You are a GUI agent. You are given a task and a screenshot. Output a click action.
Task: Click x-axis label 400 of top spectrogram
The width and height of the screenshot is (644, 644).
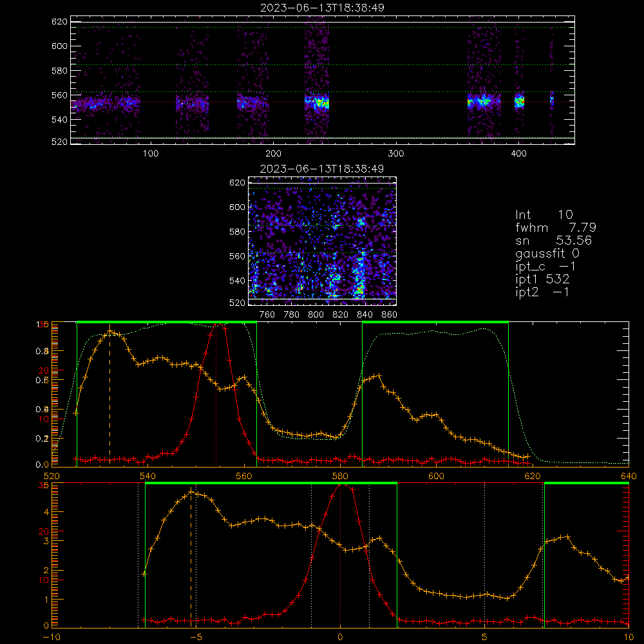(x=518, y=154)
